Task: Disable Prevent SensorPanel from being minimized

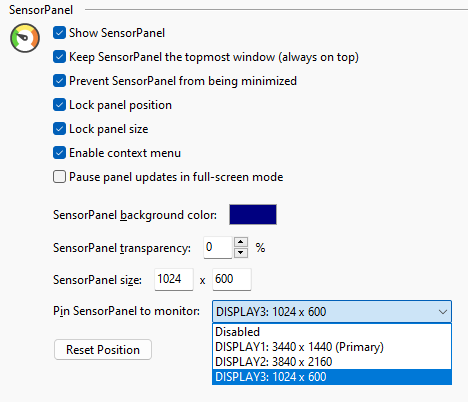Action: [x=59, y=81]
